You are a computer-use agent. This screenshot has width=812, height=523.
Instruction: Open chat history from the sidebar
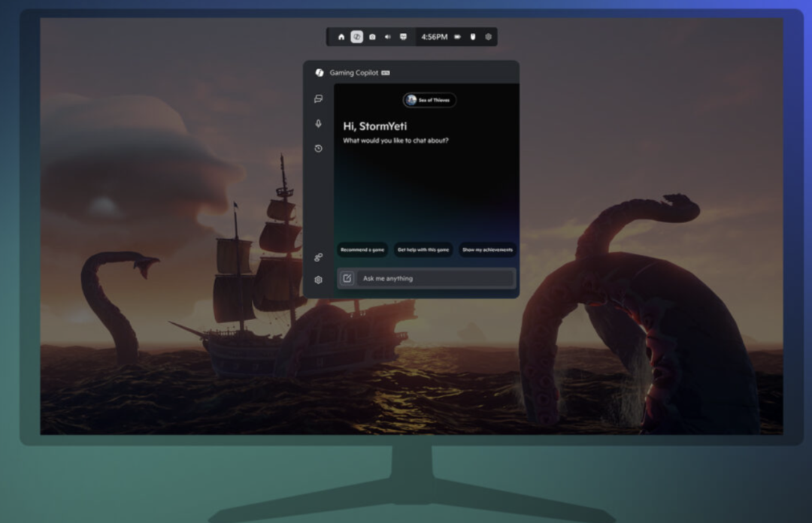(319, 149)
